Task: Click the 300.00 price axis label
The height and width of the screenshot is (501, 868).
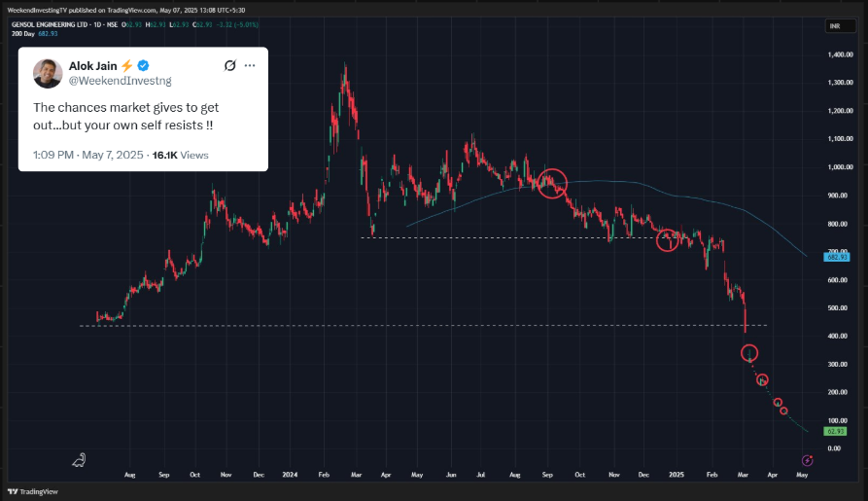Action: pos(838,364)
